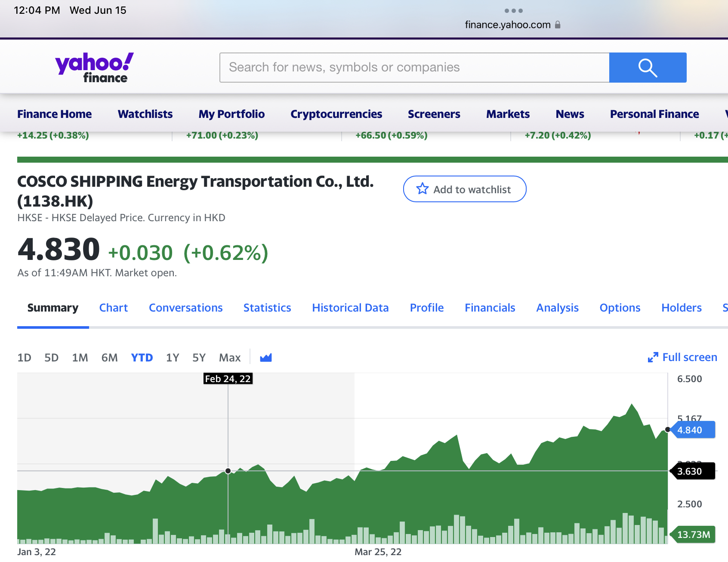
Task: Open the Holders tab
Action: tap(682, 308)
